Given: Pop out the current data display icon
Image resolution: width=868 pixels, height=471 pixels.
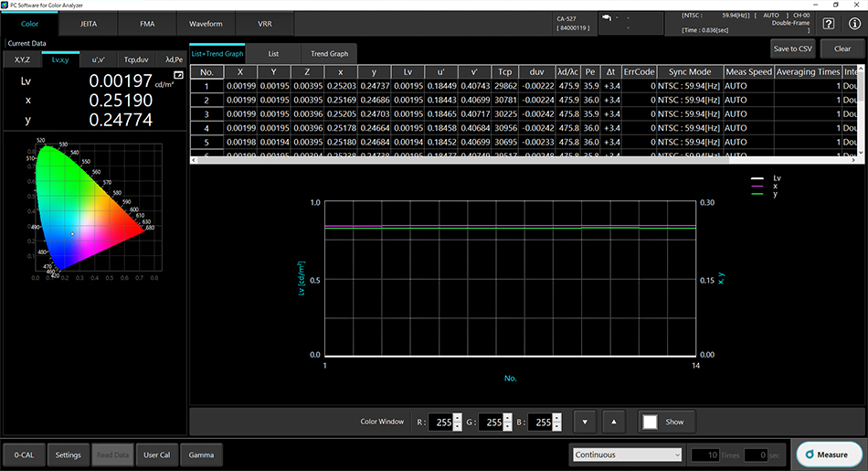Looking at the screenshot, I should pos(178,75).
